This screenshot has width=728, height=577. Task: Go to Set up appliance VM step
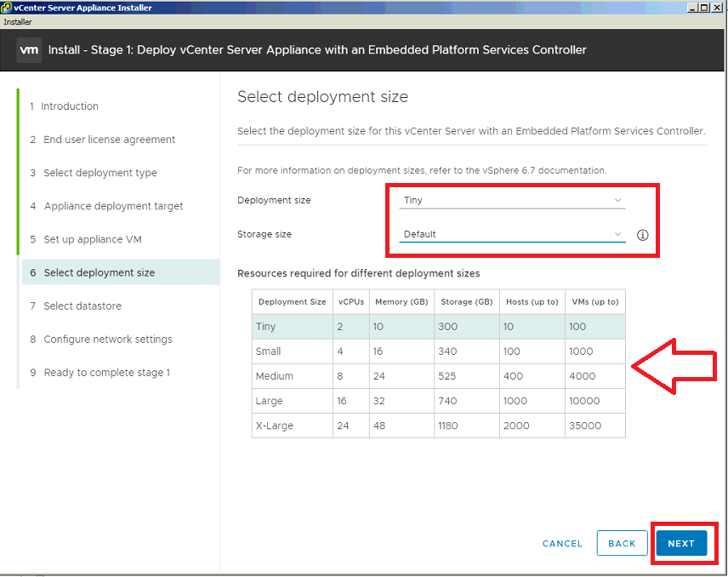(86, 239)
